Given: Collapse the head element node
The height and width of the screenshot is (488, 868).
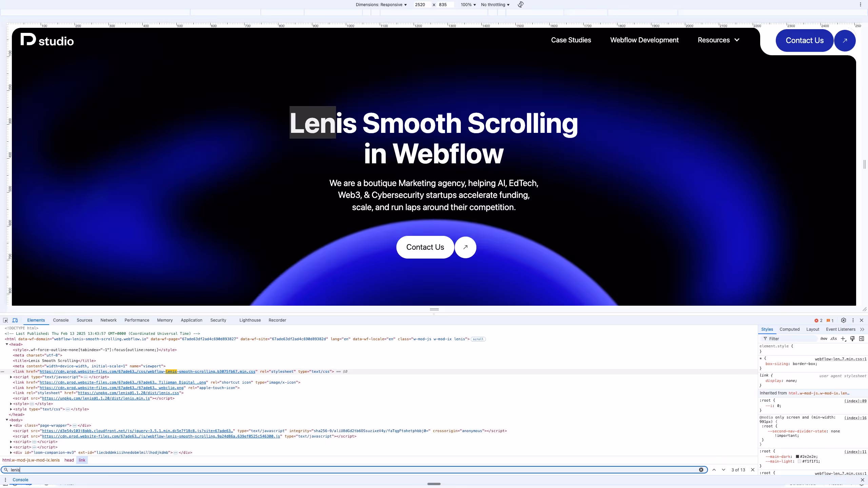Looking at the screenshot, I should click(7, 344).
